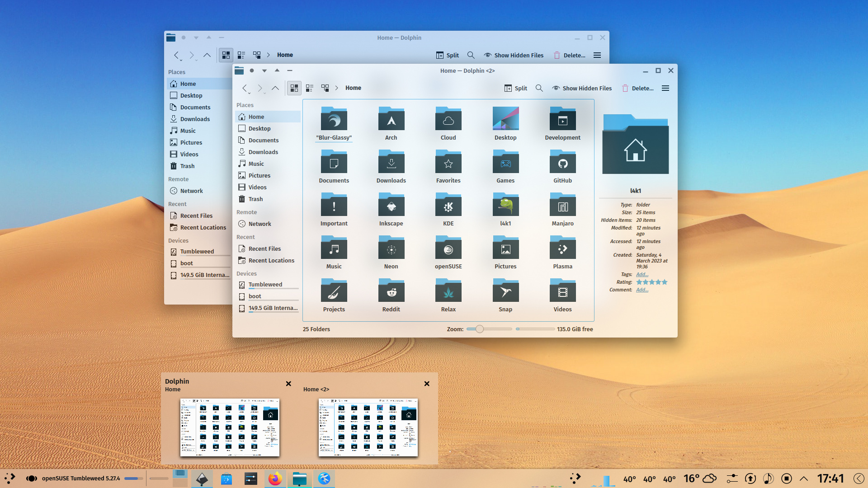Open the Plasma folder

pos(562,252)
